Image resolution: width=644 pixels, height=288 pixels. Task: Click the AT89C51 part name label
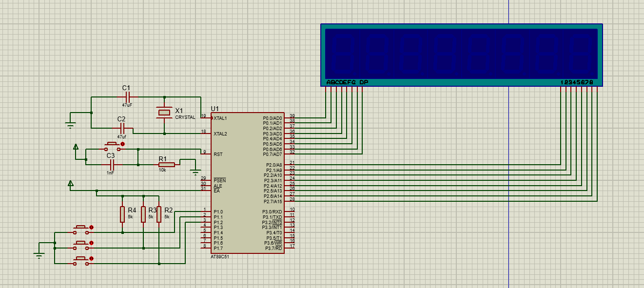(x=220, y=257)
